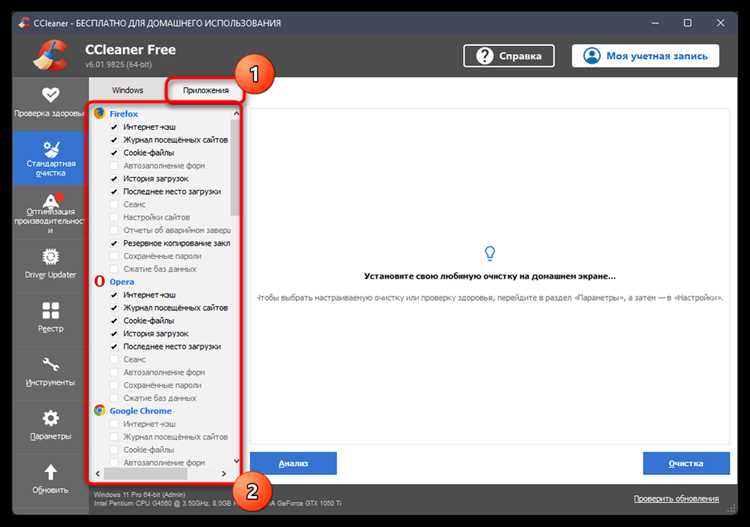
Task: Click the list scroll up arrow
Action: point(236,114)
